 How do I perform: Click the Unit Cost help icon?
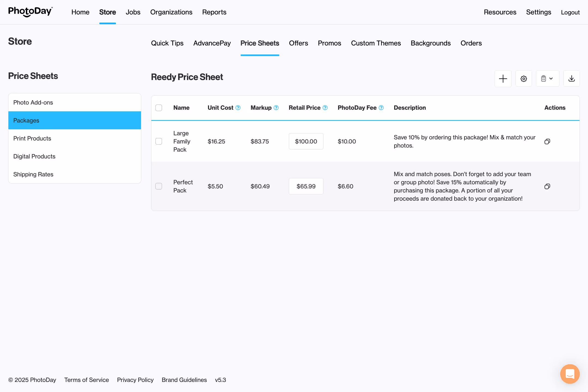point(238,108)
